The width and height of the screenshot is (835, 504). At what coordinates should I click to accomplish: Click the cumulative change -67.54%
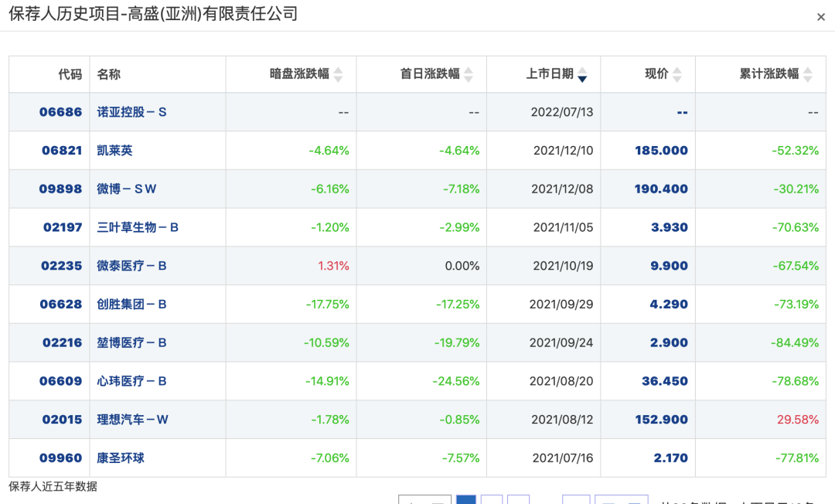pyautogui.click(x=796, y=266)
